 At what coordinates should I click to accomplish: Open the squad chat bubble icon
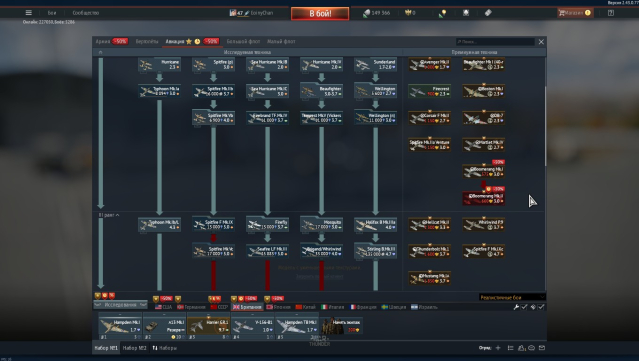pos(531,348)
